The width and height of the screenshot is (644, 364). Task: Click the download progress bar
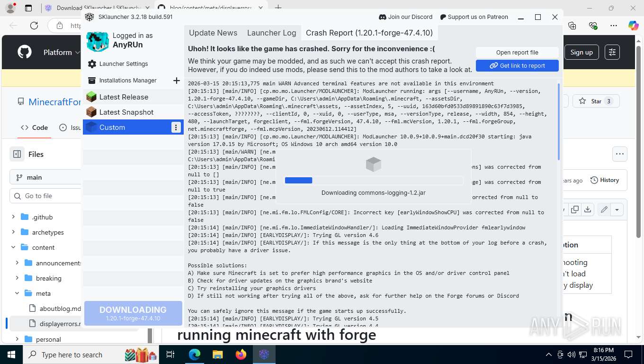click(373, 180)
